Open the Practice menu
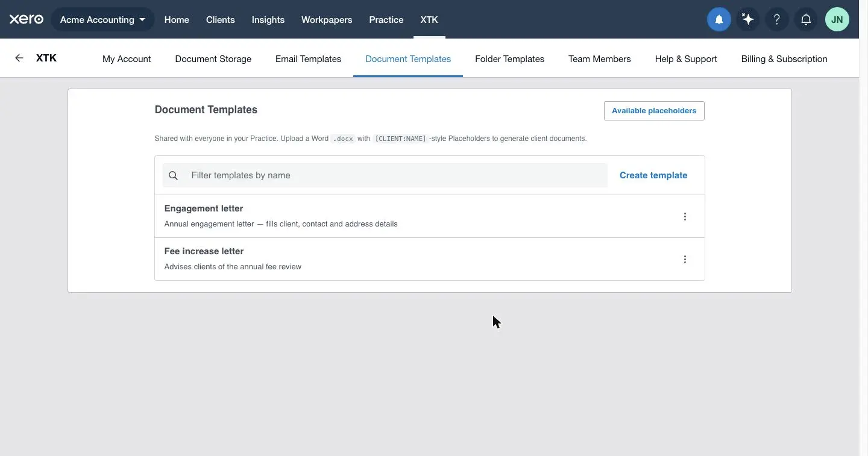 (386, 19)
